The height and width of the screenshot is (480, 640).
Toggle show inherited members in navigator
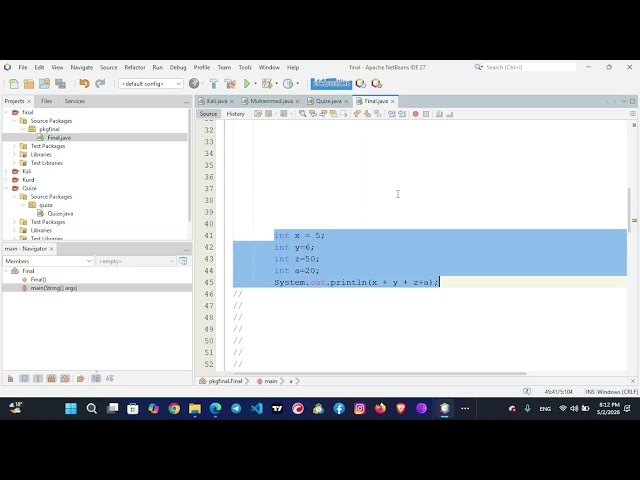pos(11,378)
